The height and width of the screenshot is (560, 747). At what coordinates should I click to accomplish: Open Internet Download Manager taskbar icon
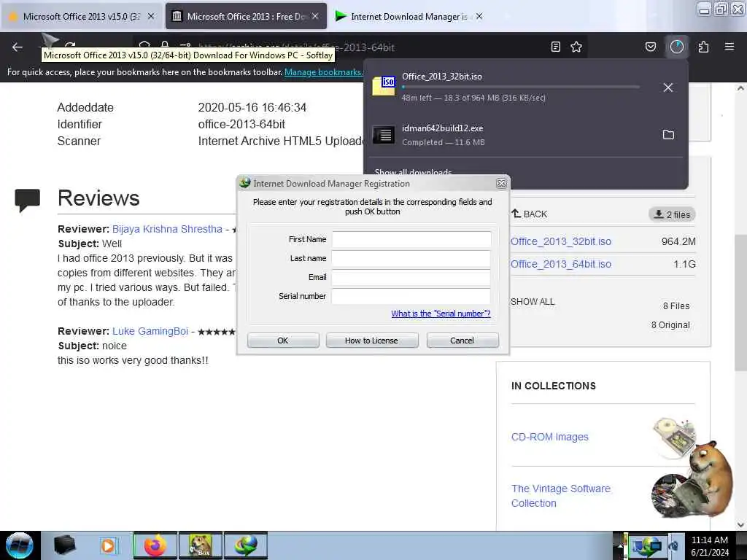(245, 545)
